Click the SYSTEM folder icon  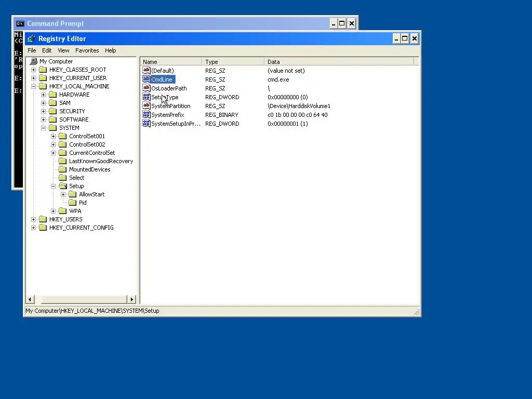[52, 128]
